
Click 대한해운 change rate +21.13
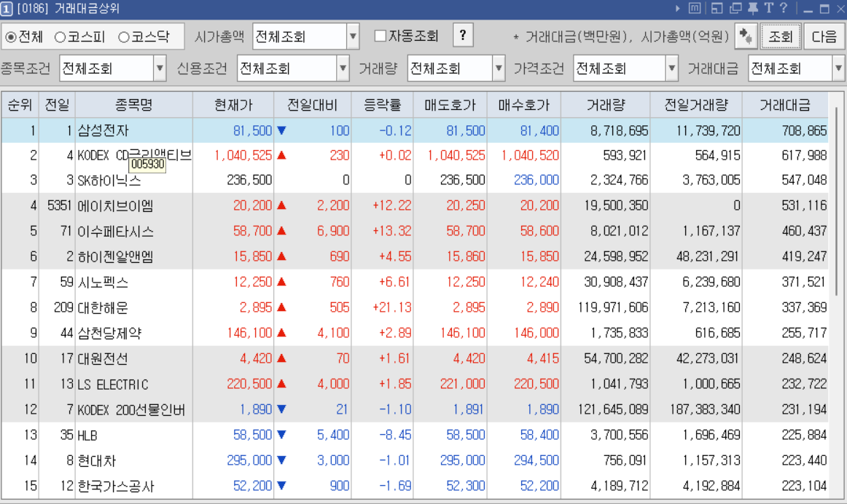coord(391,307)
